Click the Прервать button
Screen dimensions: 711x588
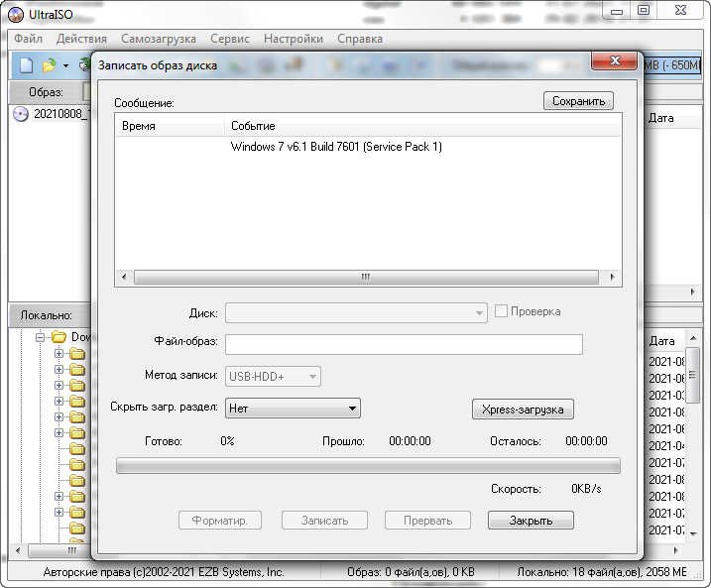click(427, 521)
